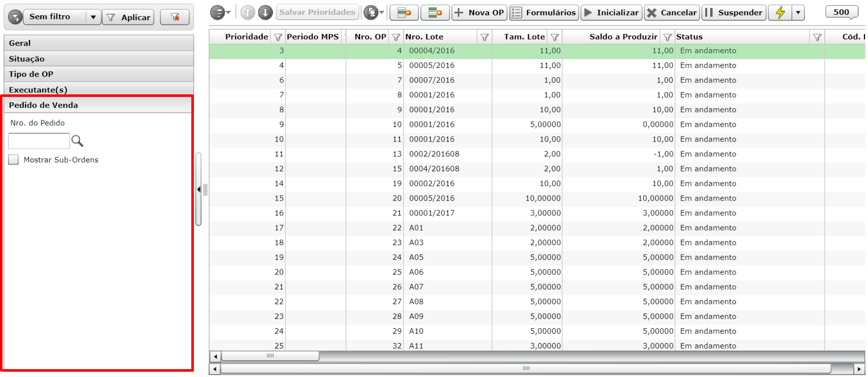868x377 pixels.
Task: Open the Nro. Lote column filter icon
Action: click(x=484, y=37)
